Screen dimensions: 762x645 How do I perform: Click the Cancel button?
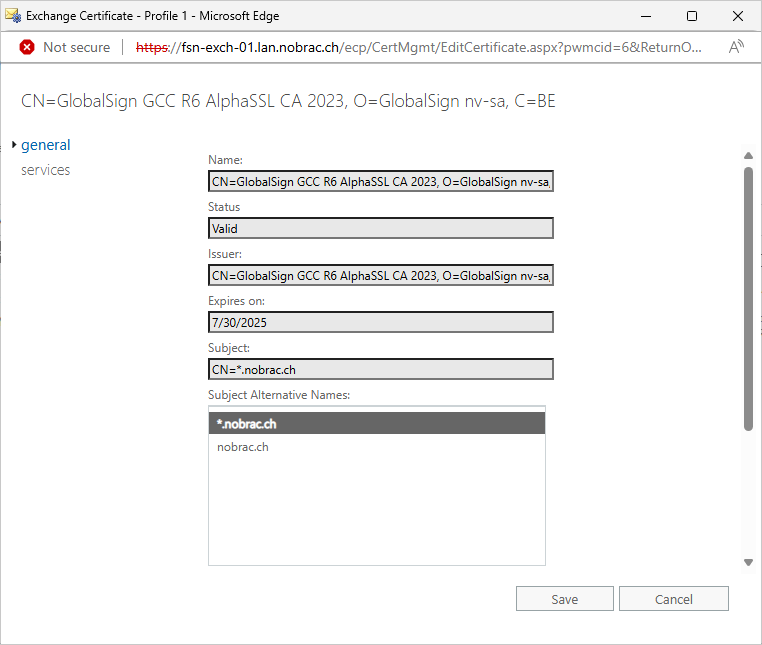(x=674, y=599)
